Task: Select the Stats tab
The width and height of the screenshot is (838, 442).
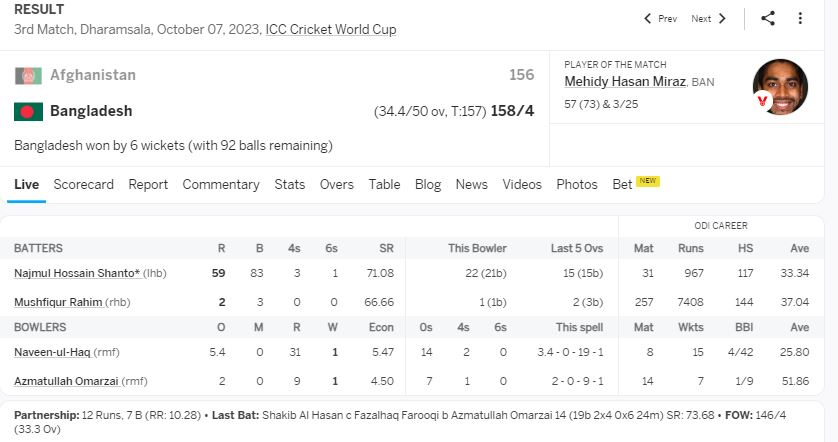Action: tap(289, 184)
